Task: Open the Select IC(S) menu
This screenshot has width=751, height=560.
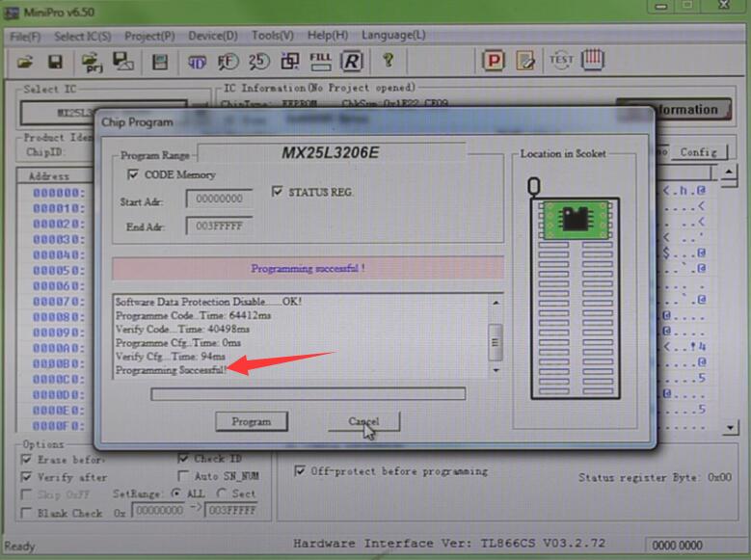Action: [x=82, y=37]
